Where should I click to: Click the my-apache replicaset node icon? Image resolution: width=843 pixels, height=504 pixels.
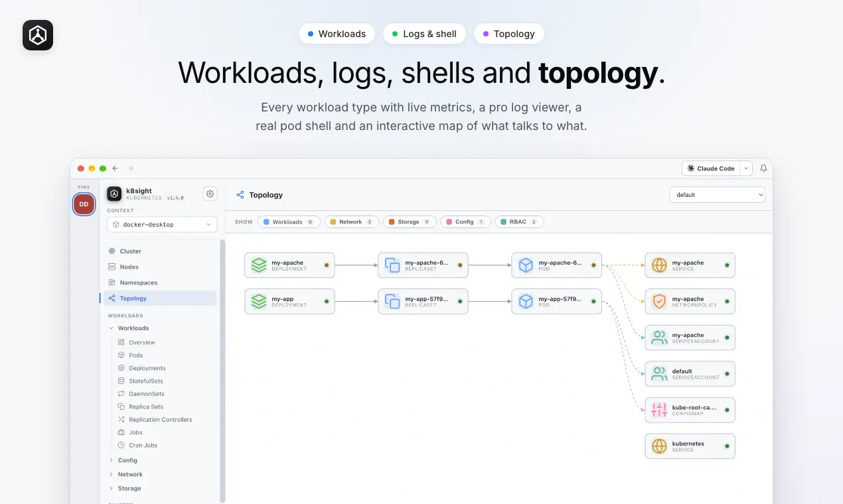[x=392, y=265]
